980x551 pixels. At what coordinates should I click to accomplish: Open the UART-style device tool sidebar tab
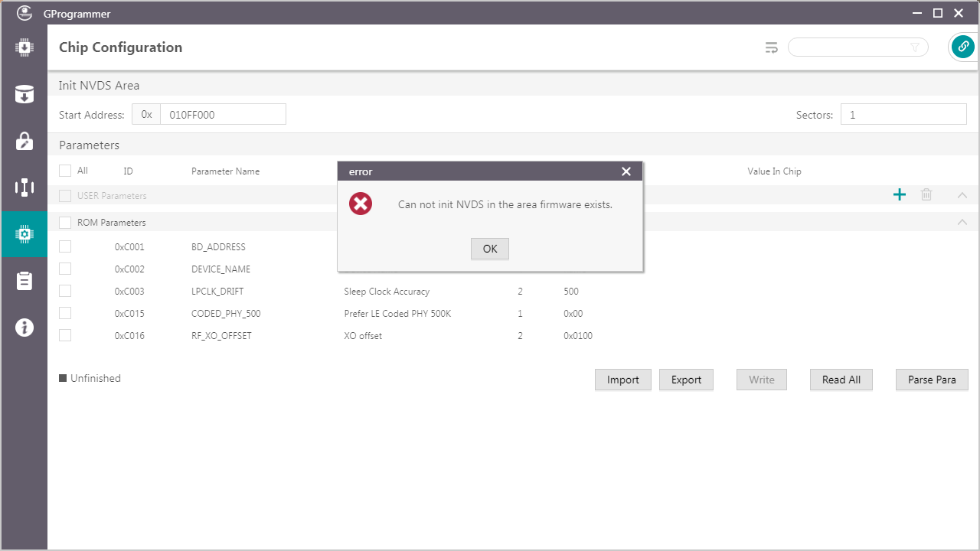[x=24, y=187]
